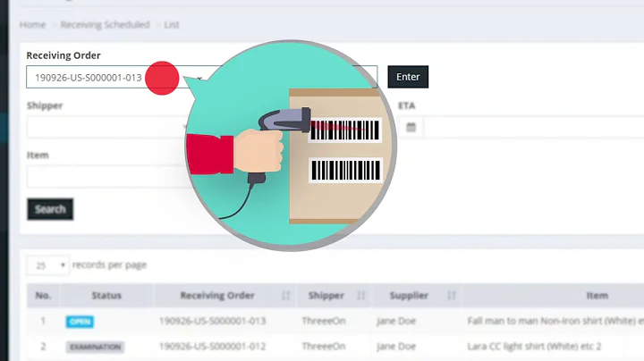Click the Item column header
The height and width of the screenshot is (361, 644).
tap(597, 296)
